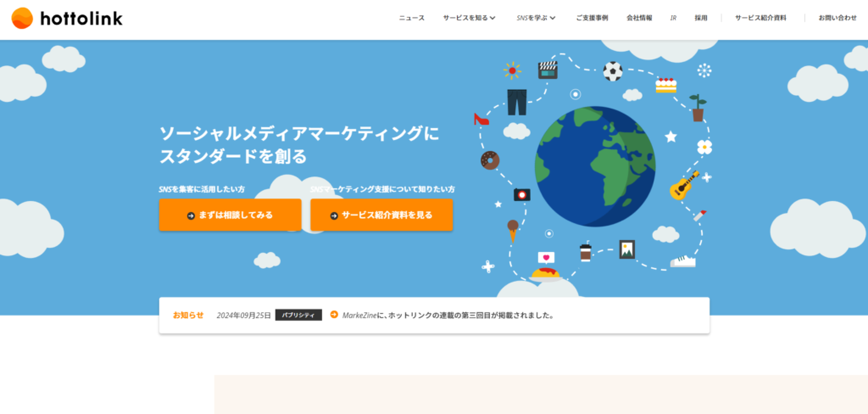
Task: Click the まずは相談してみる orange button
Action: pos(231,215)
